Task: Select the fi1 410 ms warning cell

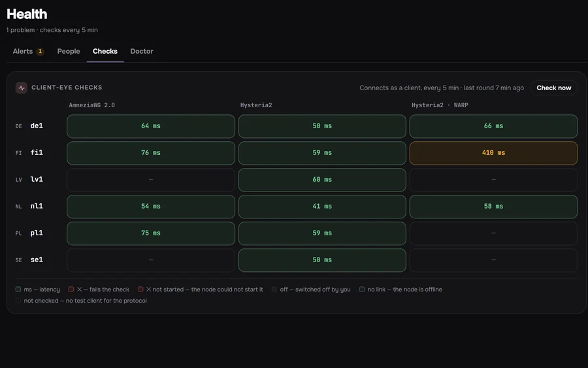Action: (x=493, y=153)
